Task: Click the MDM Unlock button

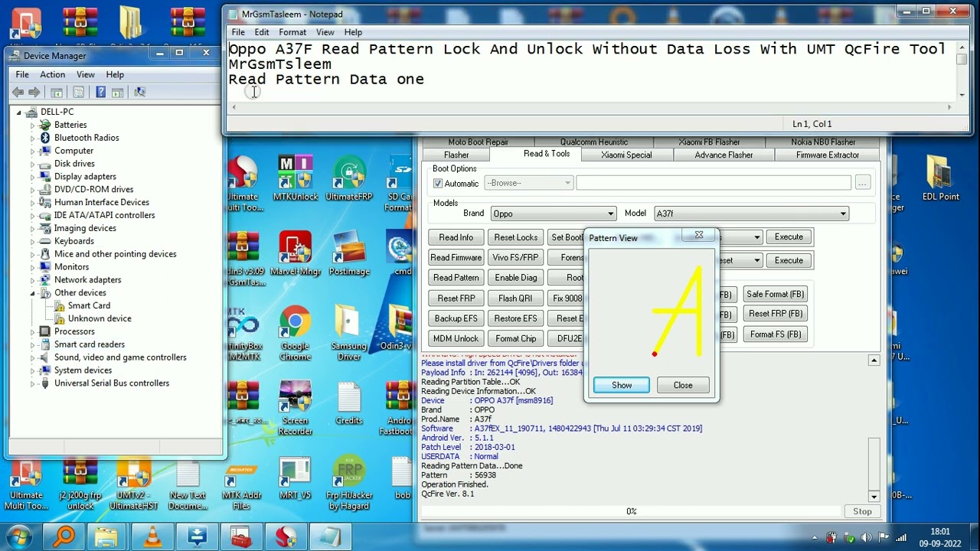Action: click(456, 339)
